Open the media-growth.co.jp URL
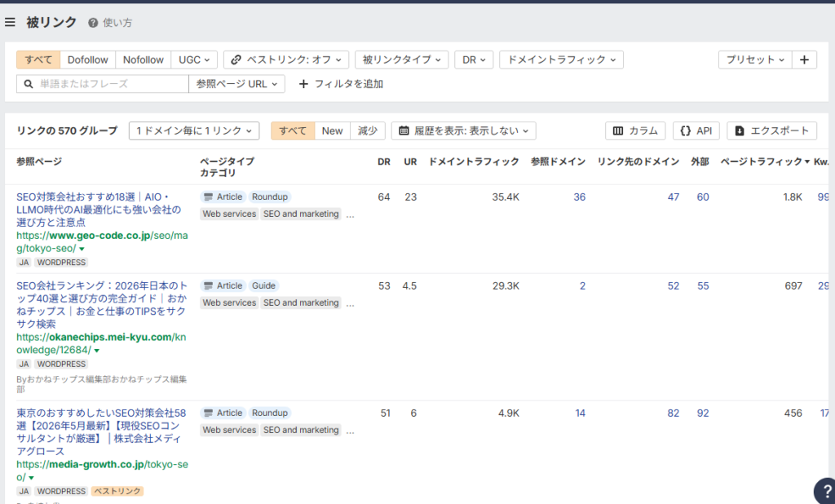 pos(102,471)
